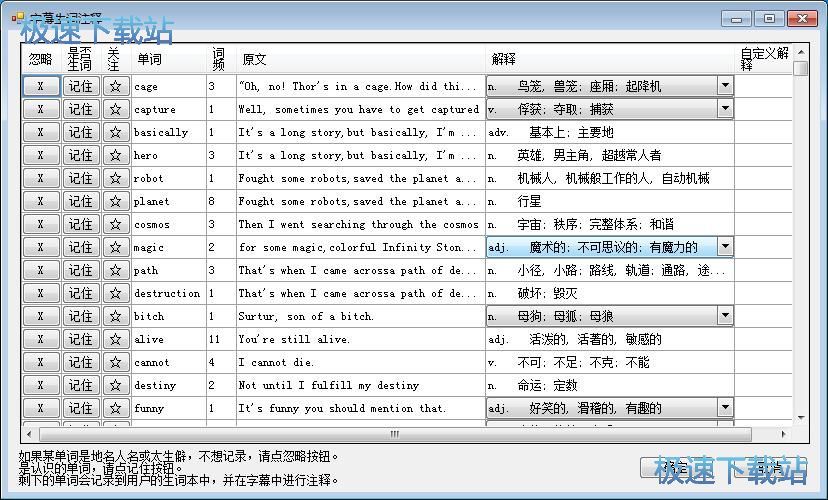828x500 pixels.
Task: Star the word planet
Action: [116, 201]
